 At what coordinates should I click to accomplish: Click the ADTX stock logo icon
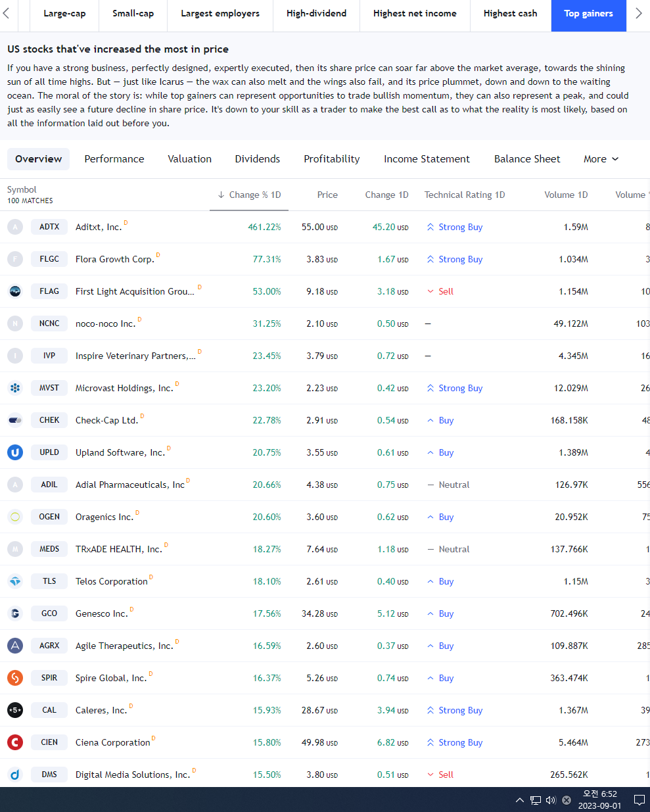15,227
